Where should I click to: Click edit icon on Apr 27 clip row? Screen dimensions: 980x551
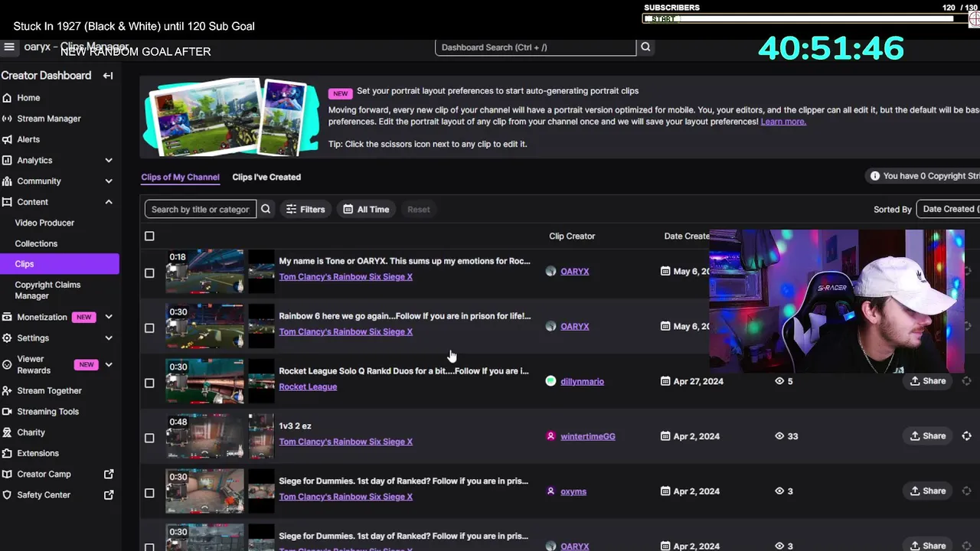point(966,381)
